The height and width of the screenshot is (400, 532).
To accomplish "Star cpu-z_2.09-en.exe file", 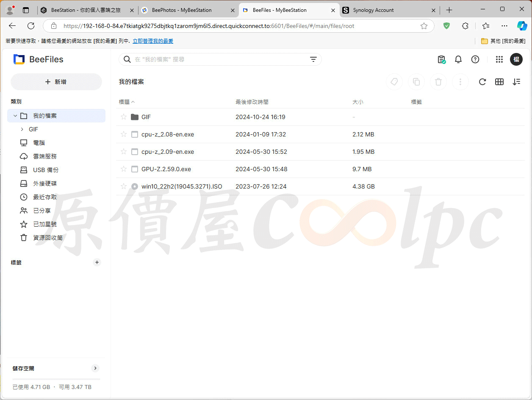I will [x=124, y=152].
